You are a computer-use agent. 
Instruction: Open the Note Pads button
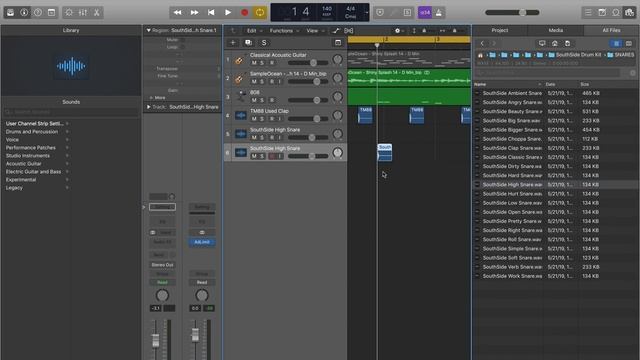point(602,12)
